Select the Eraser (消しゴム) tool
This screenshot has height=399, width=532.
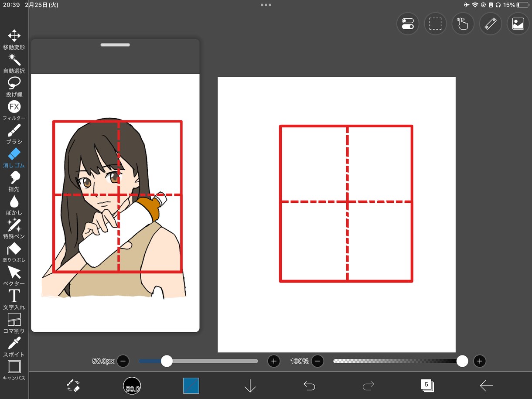point(14,158)
